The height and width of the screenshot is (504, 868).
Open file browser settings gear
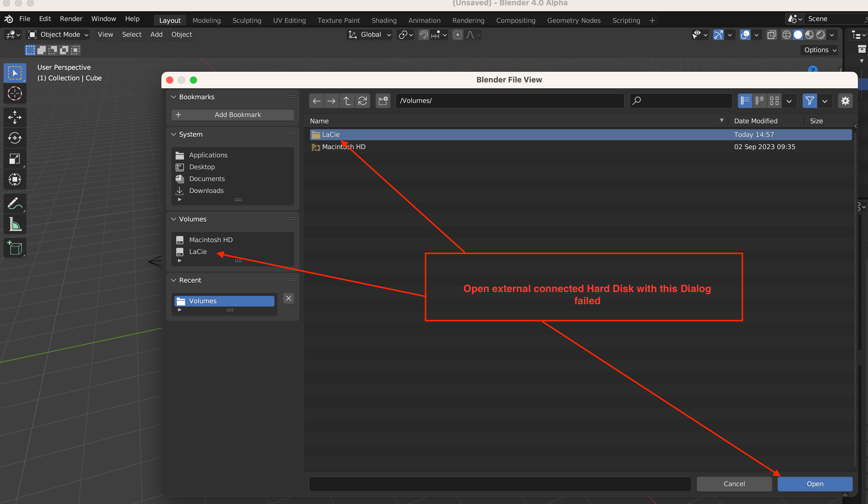tap(845, 101)
